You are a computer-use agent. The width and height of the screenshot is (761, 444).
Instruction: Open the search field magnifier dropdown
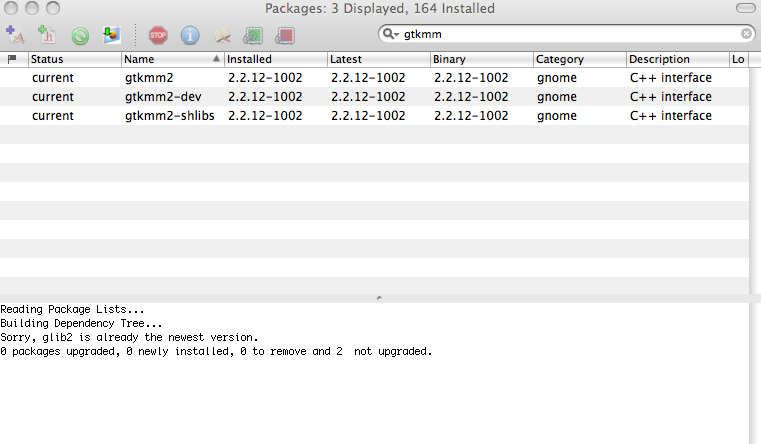[391, 34]
